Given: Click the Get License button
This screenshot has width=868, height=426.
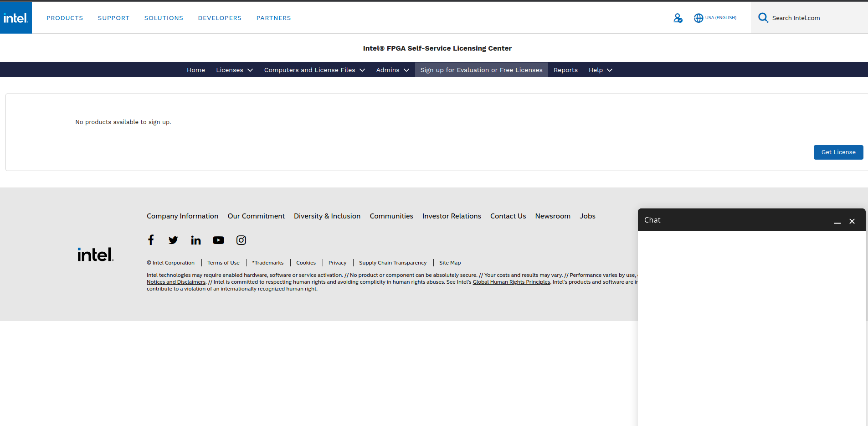Looking at the screenshot, I should pos(838,152).
